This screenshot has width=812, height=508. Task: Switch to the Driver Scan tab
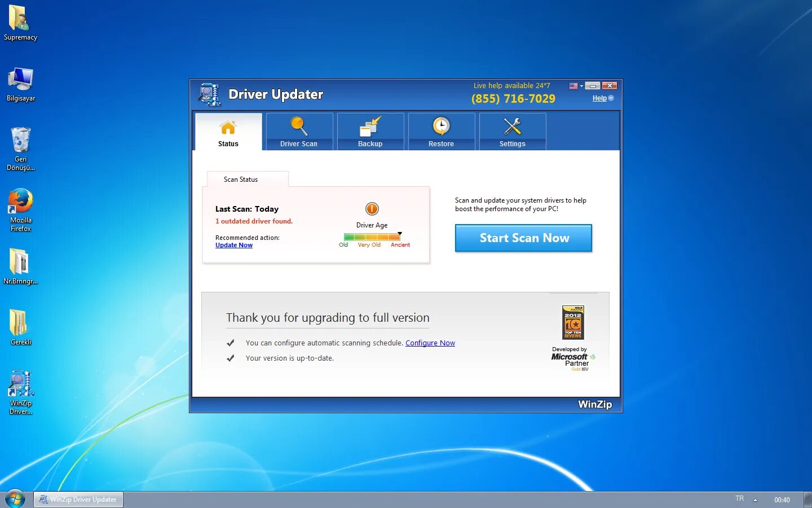pos(299,132)
